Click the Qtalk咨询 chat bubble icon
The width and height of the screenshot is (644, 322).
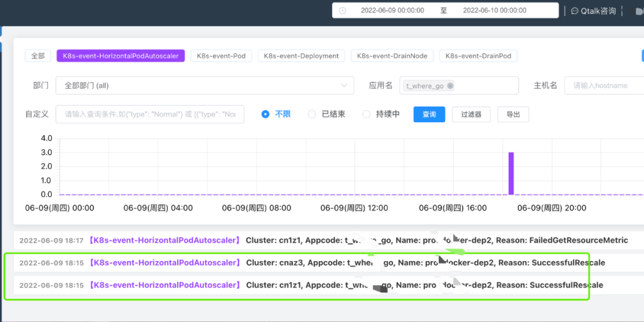click(x=575, y=11)
